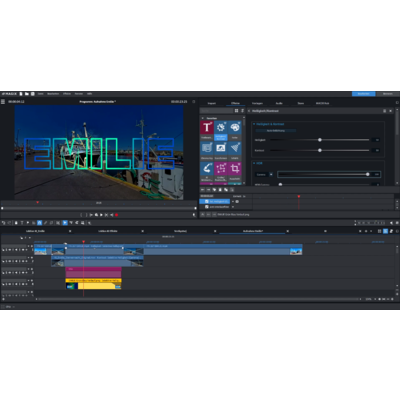Open dropdown arrow on Helligkeit keyframe row
The width and height of the screenshot is (400, 400).
pos(233,202)
